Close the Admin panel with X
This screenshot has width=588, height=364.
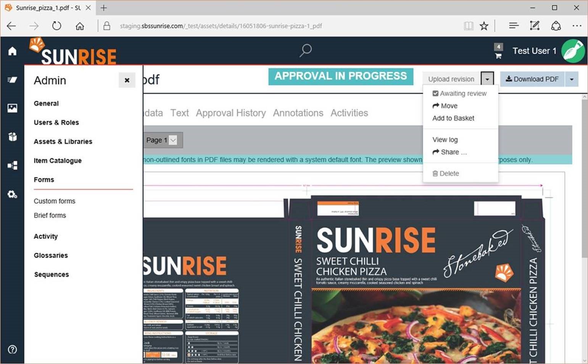(127, 80)
